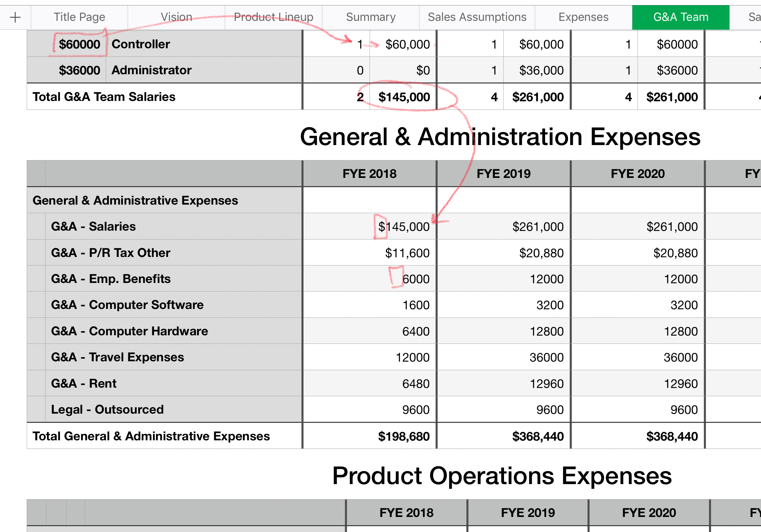This screenshot has width=761, height=532.
Task: Select the active G&A Team tab
Action: tap(681, 17)
